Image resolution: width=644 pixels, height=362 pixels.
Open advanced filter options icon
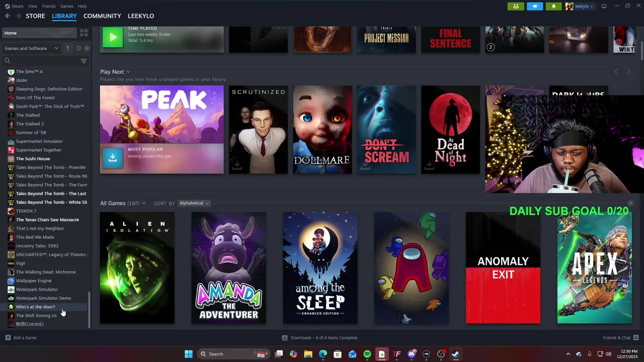(84, 61)
